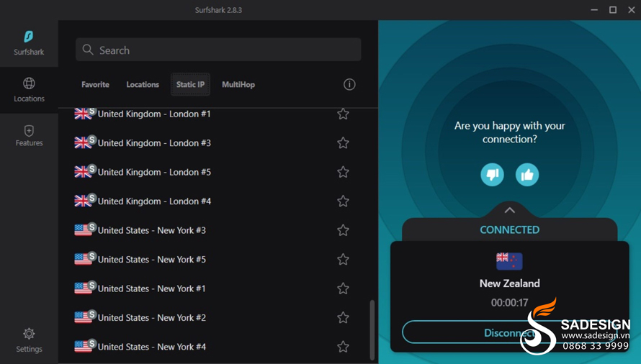Close the Surfshark window

point(631,10)
